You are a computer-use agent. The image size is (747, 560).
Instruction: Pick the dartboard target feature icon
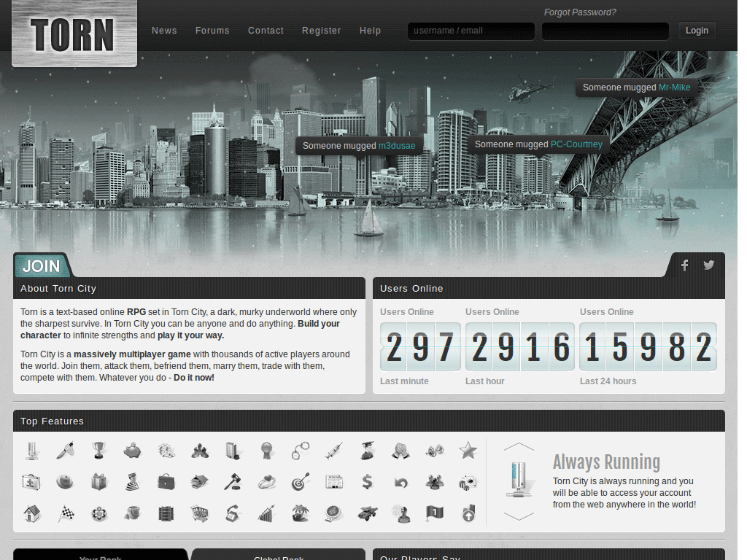301,482
